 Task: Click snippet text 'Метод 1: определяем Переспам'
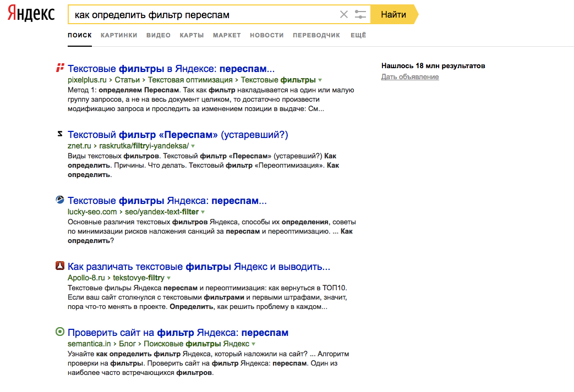(123, 90)
